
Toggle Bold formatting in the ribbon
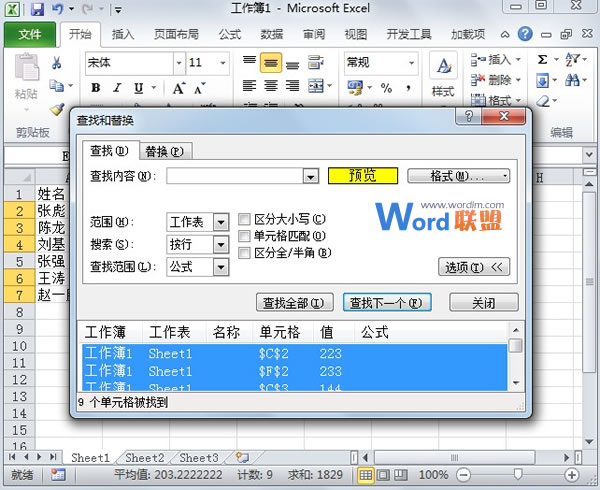(x=96, y=88)
